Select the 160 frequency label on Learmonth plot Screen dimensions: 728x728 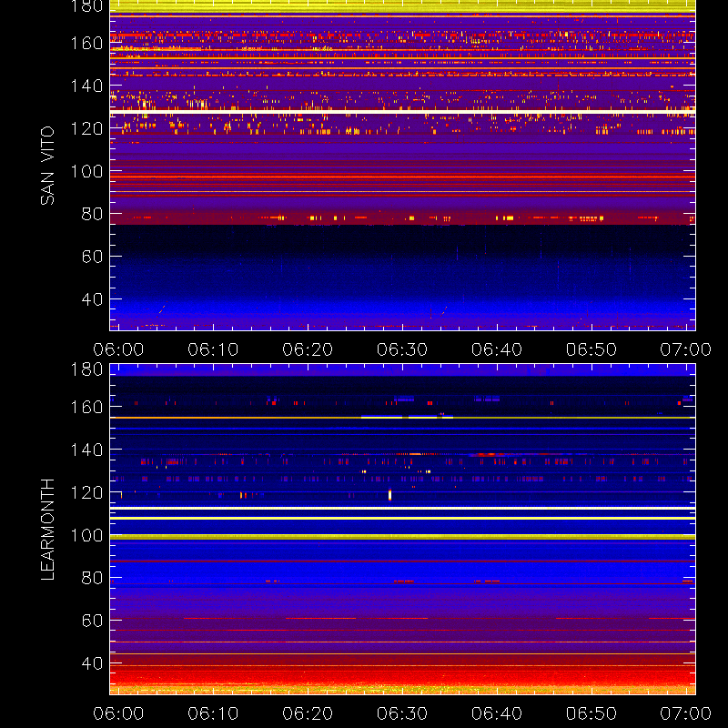coord(86,407)
